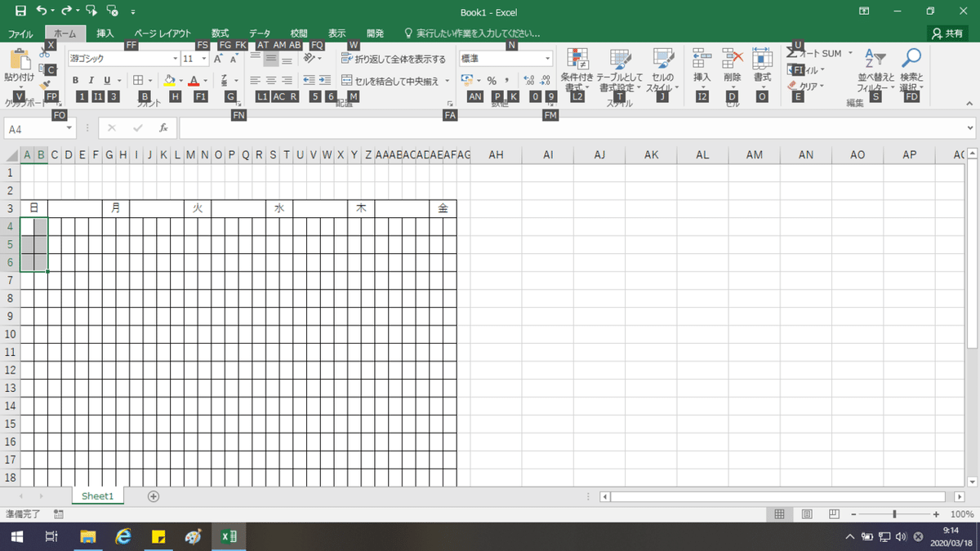Open Sort and Filter menu
The image size is (980, 551).
coord(875,70)
